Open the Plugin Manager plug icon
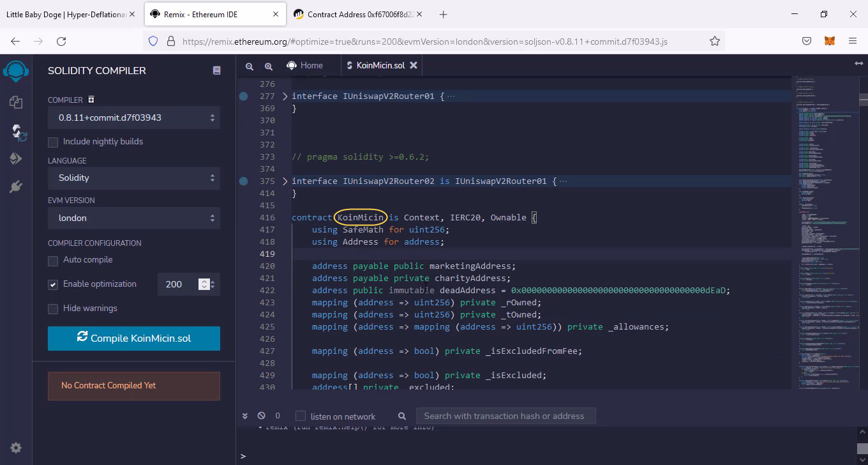 point(16,187)
